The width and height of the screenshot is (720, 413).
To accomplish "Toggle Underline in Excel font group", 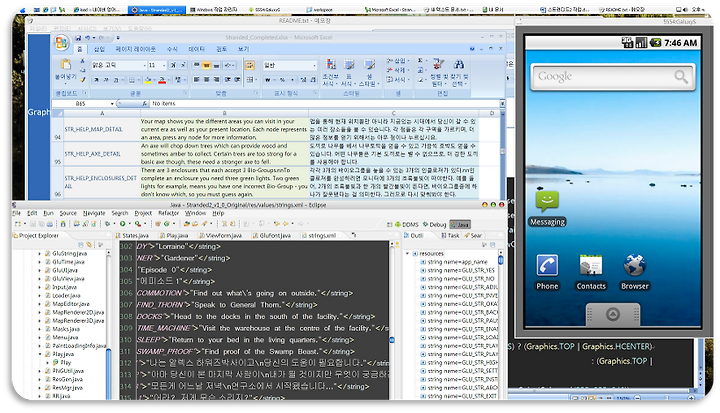I will click(x=116, y=80).
